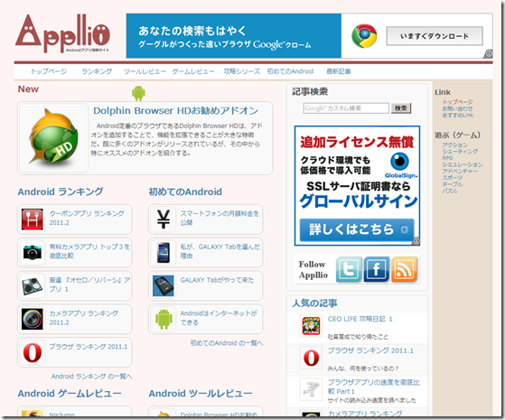Image resolution: width=505 pixels, height=420 pixels.
Task: Select シューティング game category link
Action: (460, 152)
